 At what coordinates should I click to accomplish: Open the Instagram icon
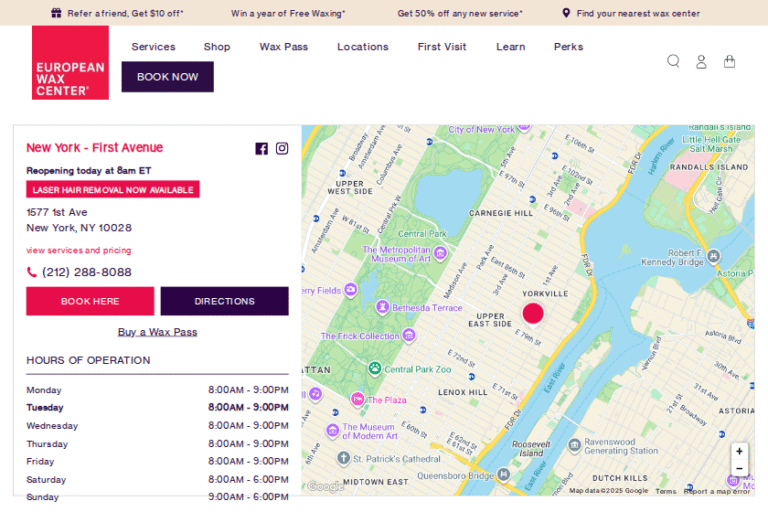282,148
